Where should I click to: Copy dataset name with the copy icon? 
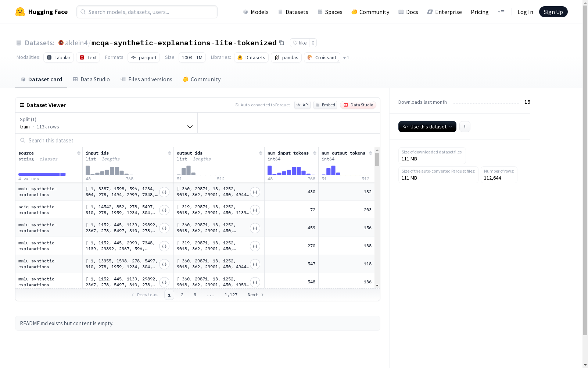point(282,43)
